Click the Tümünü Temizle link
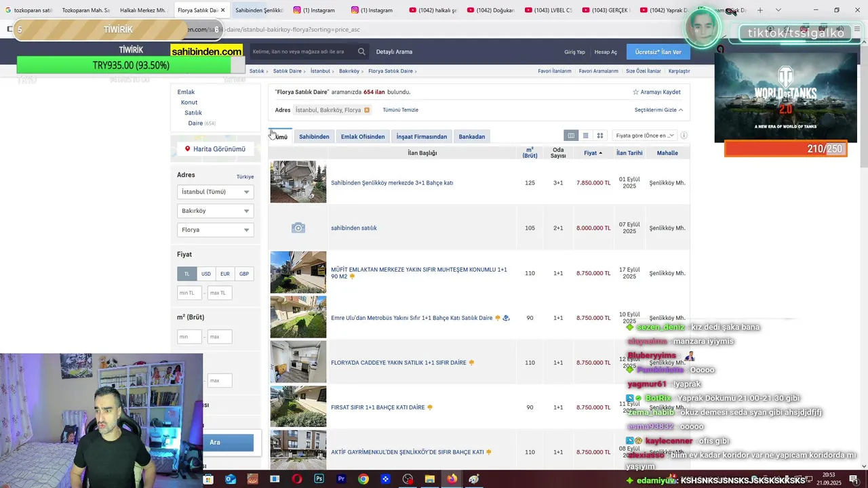 (x=400, y=110)
